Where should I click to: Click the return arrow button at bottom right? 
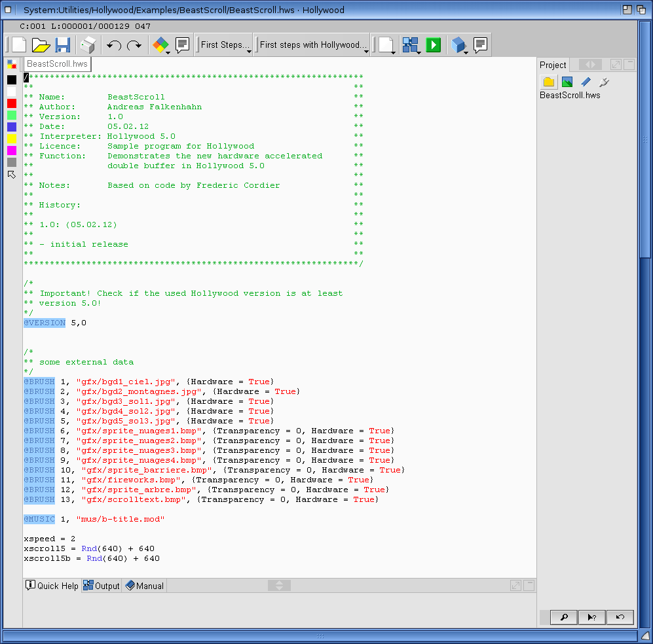coord(620,617)
